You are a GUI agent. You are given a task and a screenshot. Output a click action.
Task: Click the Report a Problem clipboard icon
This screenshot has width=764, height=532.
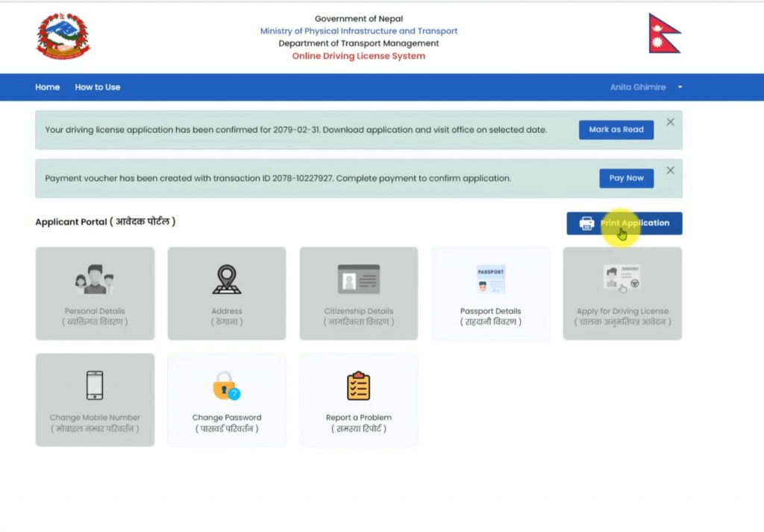click(359, 384)
